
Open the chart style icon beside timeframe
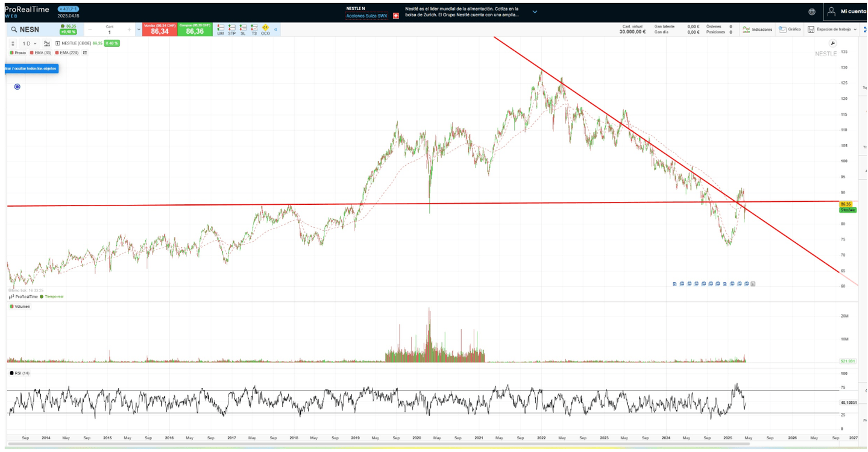click(x=47, y=43)
